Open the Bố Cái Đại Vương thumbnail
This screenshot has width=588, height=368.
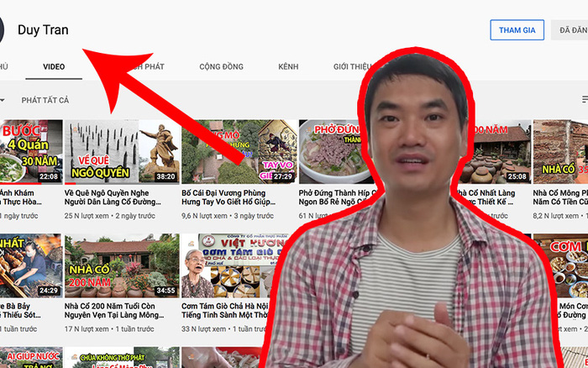coord(239,152)
